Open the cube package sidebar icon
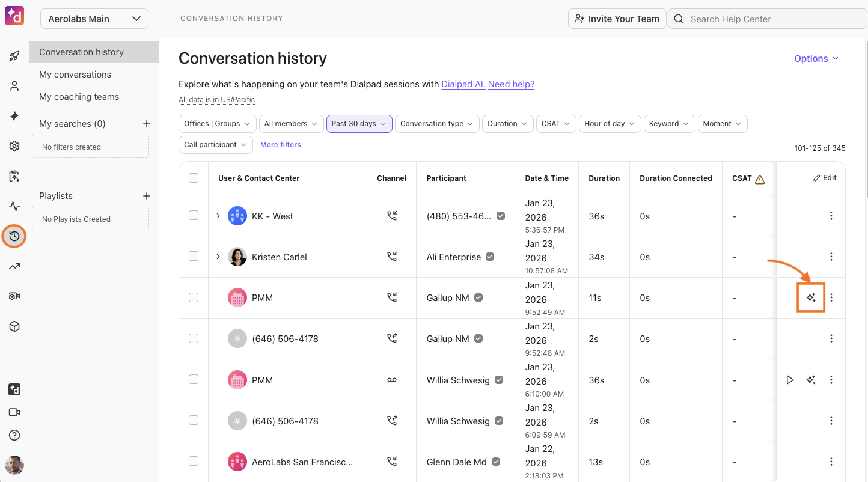Screen dimensions: 868x482 coord(14,326)
